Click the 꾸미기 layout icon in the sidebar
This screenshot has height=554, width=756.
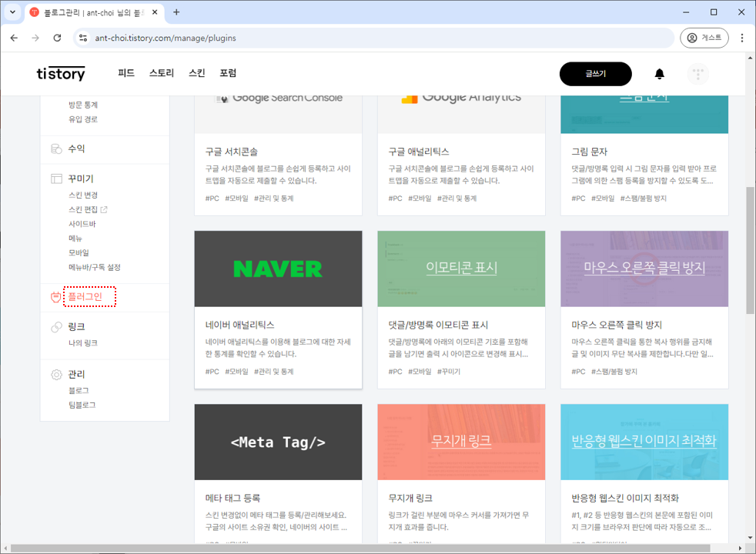56,179
